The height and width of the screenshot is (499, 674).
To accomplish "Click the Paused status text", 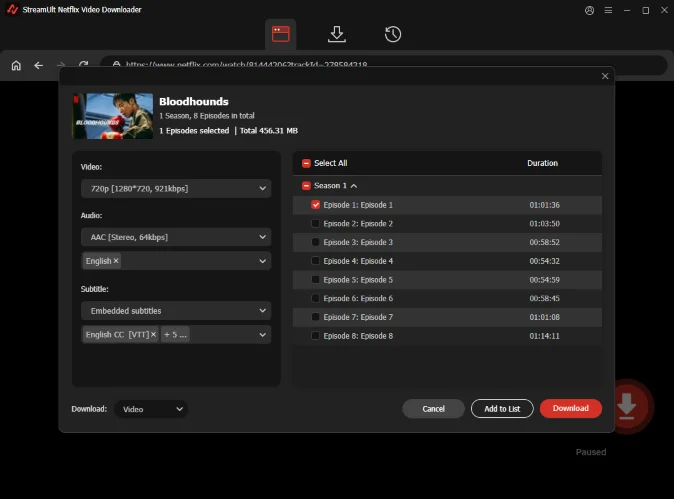I will click(x=591, y=452).
